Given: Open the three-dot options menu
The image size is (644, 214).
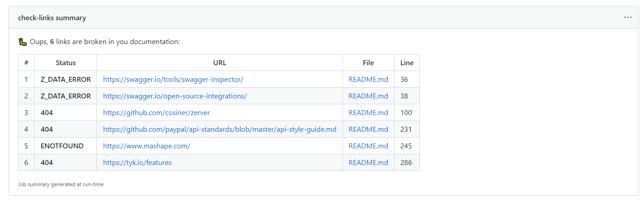Looking at the screenshot, I should click(x=628, y=18).
